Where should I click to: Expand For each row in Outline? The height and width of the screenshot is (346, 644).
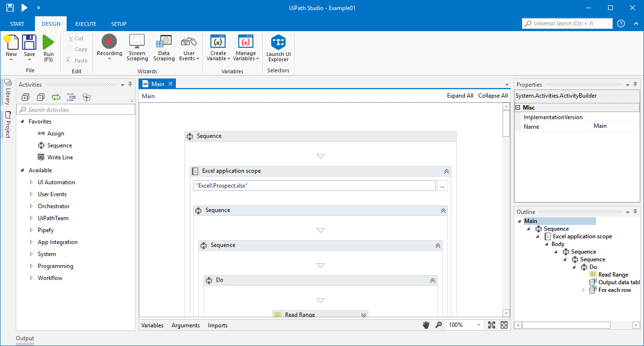[x=583, y=290]
